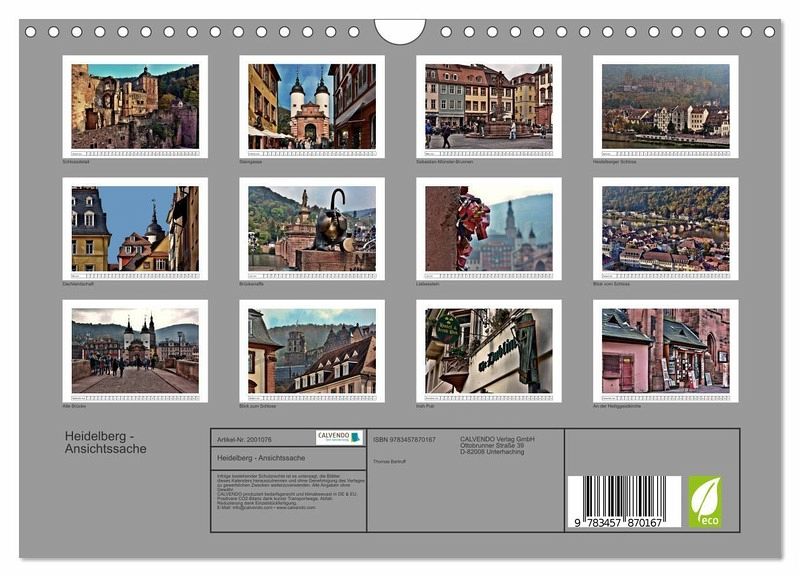Select the Blick vom Schloss thumbnail
Viewport: 800px width, 577px height.
click(665, 228)
